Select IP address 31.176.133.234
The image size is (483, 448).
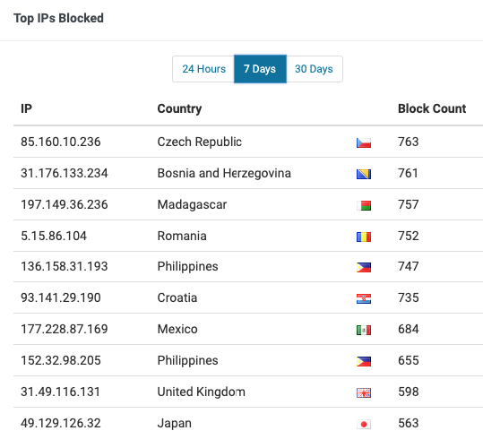coord(65,173)
